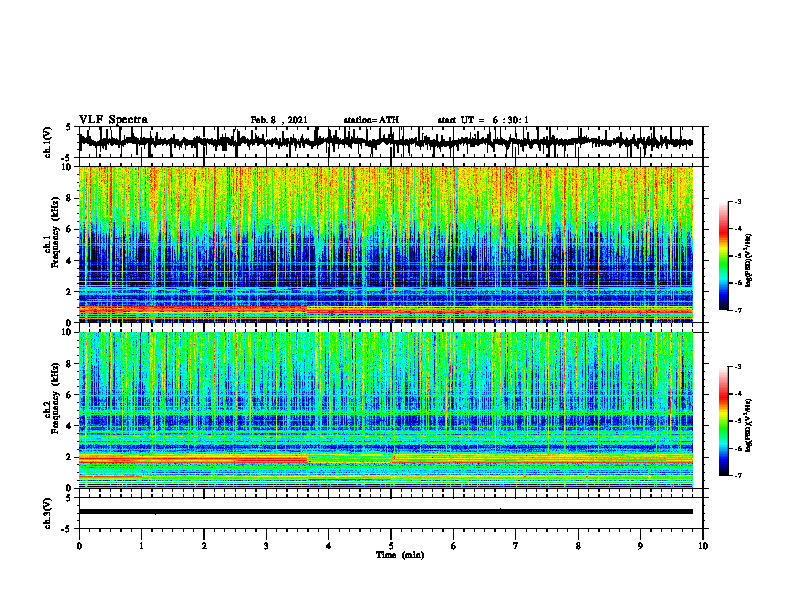This screenshot has height=612, width=792.
Task: Click the ch.3(V) axis label
Action: pyautogui.click(x=48, y=513)
